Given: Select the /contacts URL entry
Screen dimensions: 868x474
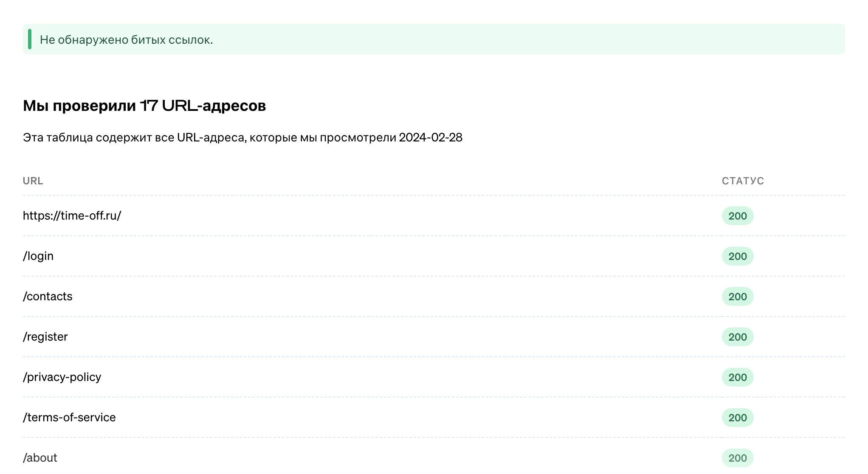Looking at the screenshot, I should tap(48, 296).
